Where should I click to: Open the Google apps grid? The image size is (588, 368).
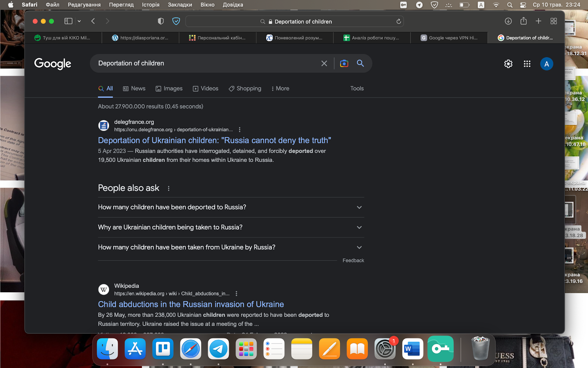[527, 64]
